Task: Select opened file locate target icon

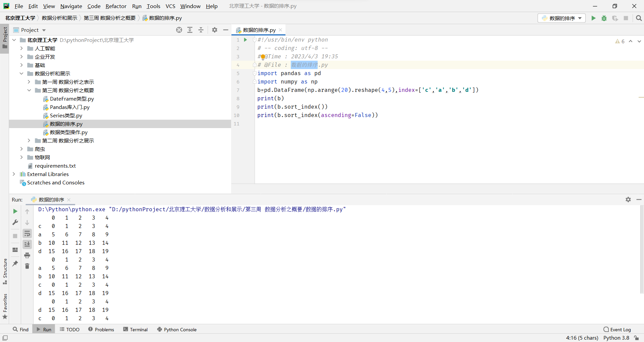Action: tap(179, 30)
